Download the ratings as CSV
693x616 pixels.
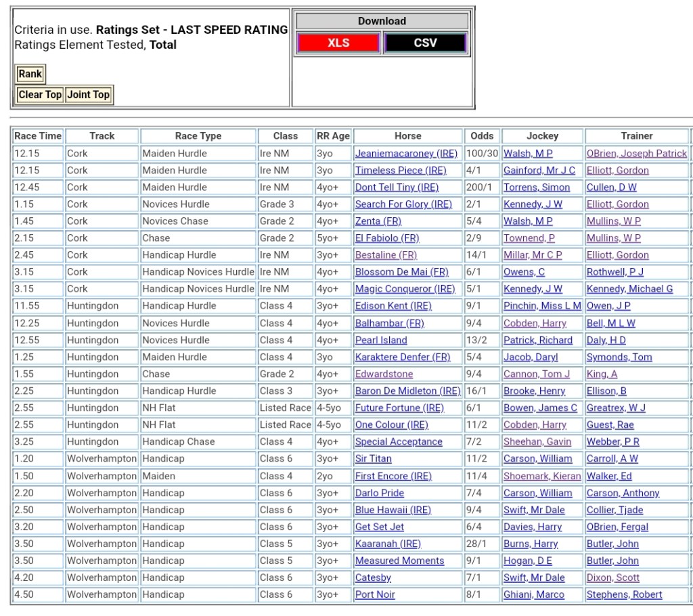click(x=425, y=43)
